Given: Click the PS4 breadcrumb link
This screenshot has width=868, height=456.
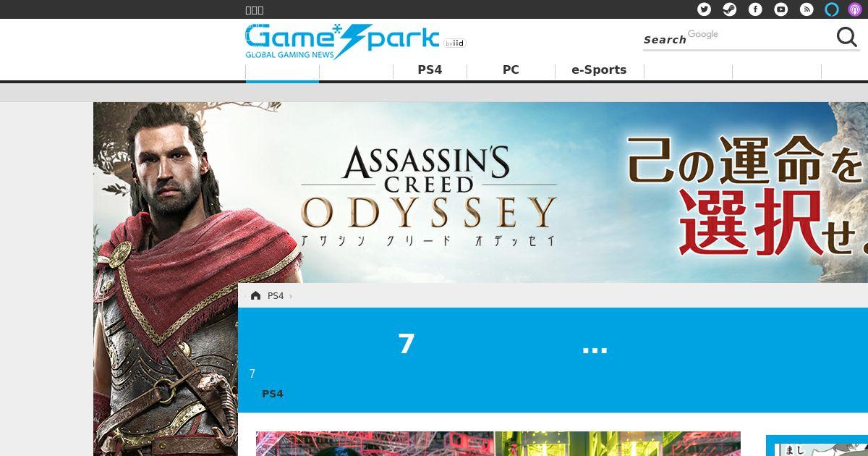Looking at the screenshot, I should pyautogui.click(x=276, y=295).
